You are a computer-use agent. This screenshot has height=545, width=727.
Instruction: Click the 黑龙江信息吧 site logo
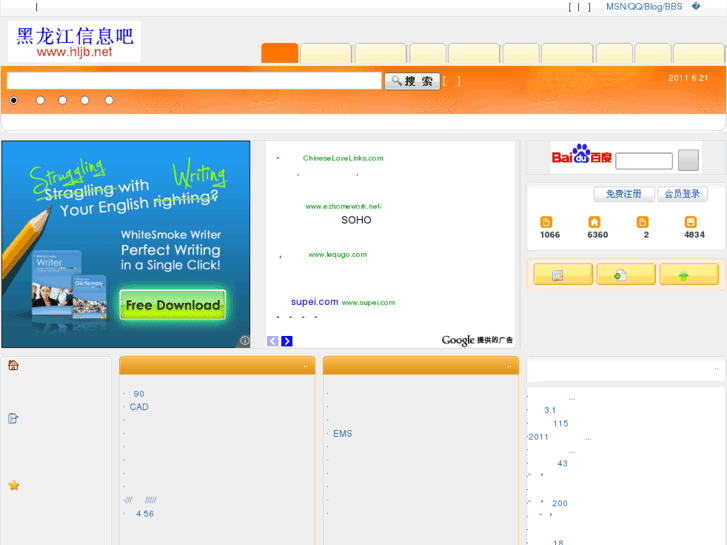tap(74, 41)
